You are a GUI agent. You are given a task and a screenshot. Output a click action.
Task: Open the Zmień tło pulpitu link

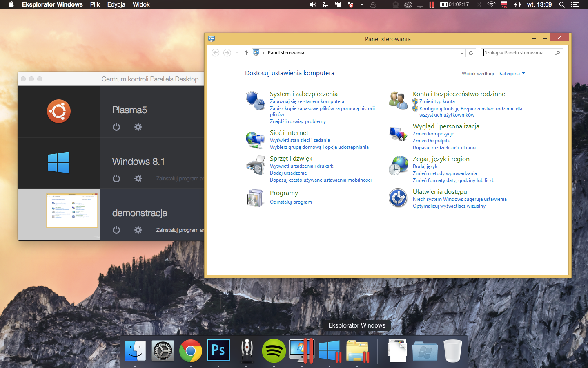pos(432,141)
